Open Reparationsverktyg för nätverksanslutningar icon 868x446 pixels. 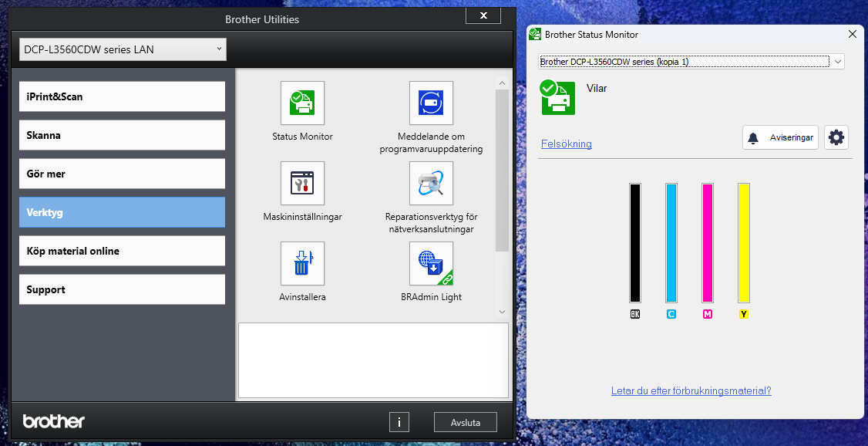[431, 183]
